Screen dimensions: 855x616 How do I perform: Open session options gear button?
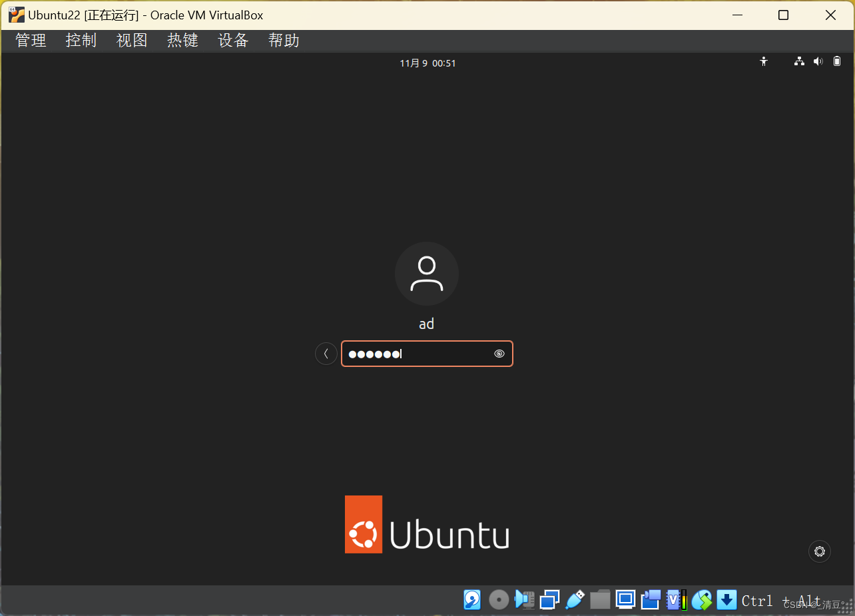820,551
